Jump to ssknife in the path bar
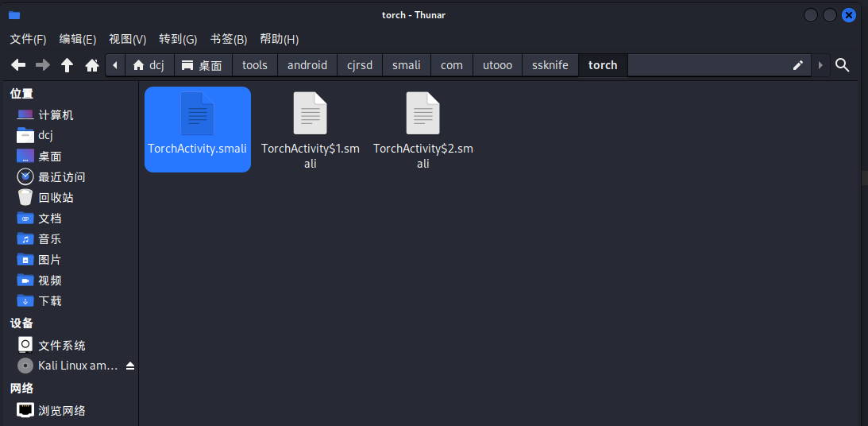The image size is (868, 426). pos(550,65)
